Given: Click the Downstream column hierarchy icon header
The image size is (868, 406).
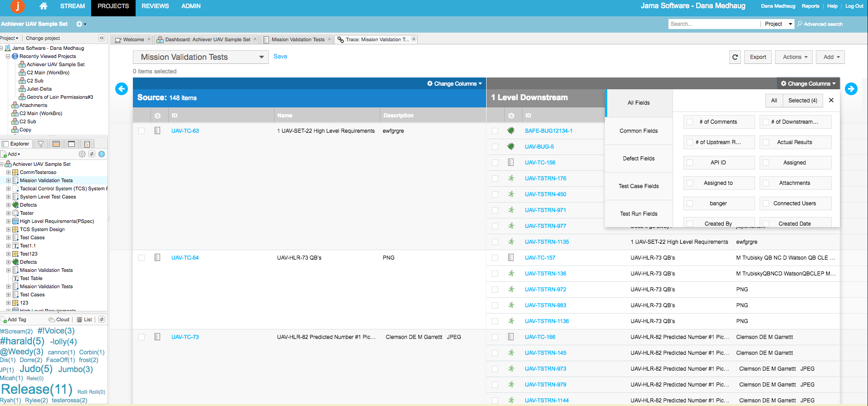Looking at the screenshot, I should coord(511,116).
